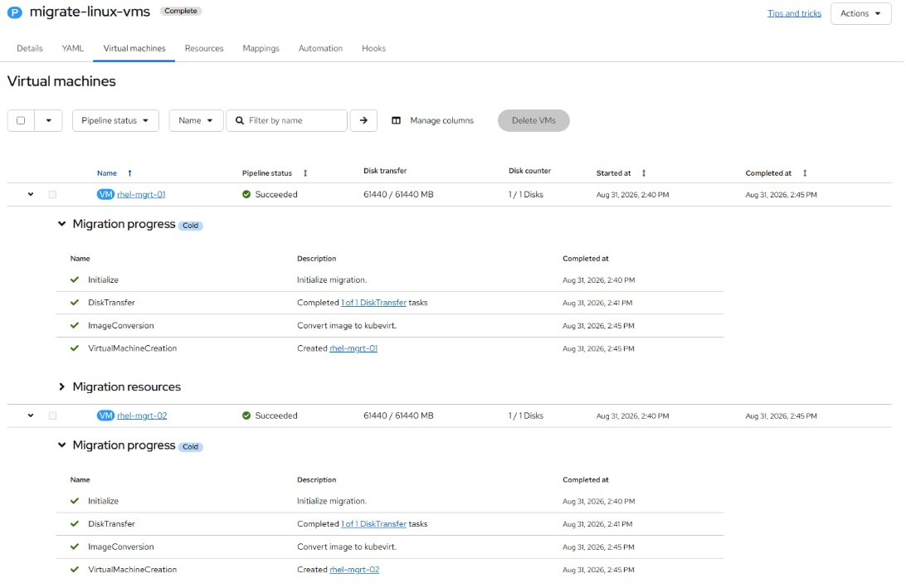Open the rhel-mgrt-01 VM name link
This screenshot has height=588, width=906.
(141, 195)
